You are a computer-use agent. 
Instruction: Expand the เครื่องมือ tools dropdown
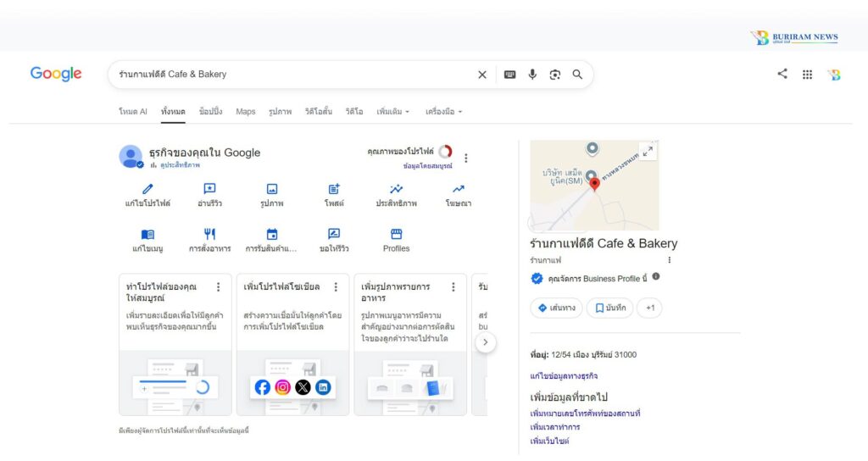click(443, 111)
